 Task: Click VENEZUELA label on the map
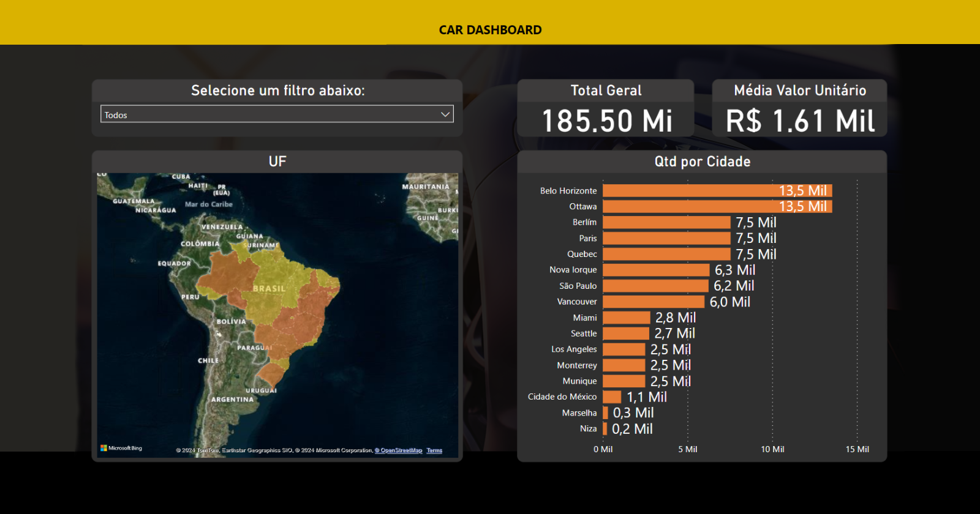click(222, 227)
